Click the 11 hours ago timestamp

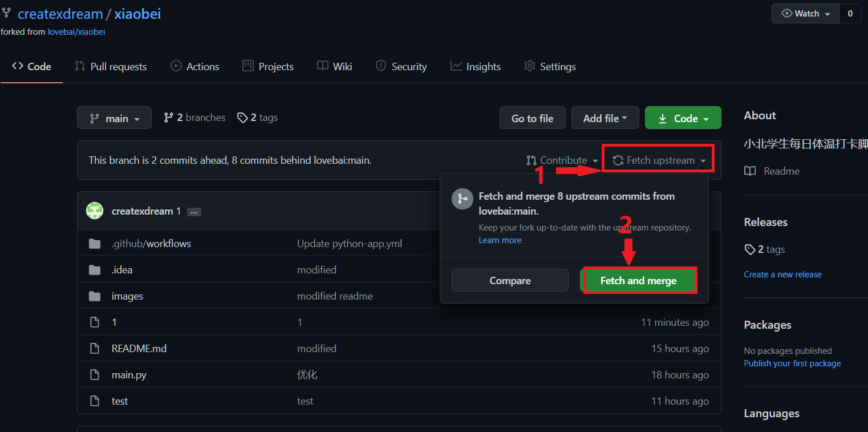tap(680, 401)
